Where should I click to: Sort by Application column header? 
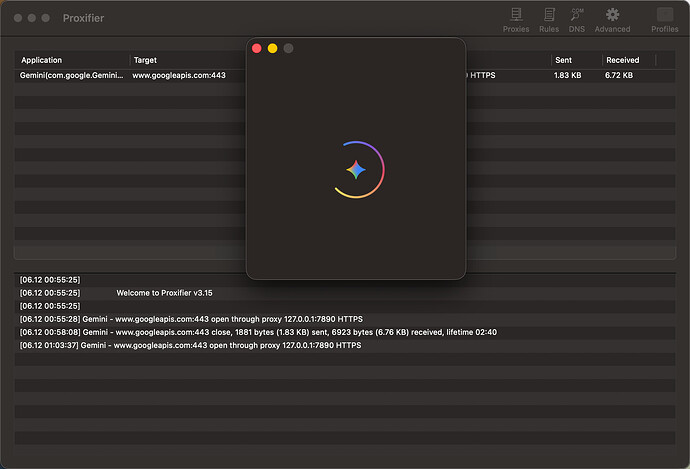tap(42, 60)
